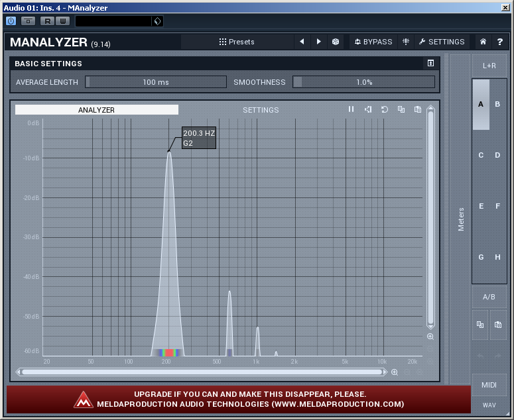The height and width of the screenshot is (420, 514).
Task: Click the home icon
Action: pos(483,42)
